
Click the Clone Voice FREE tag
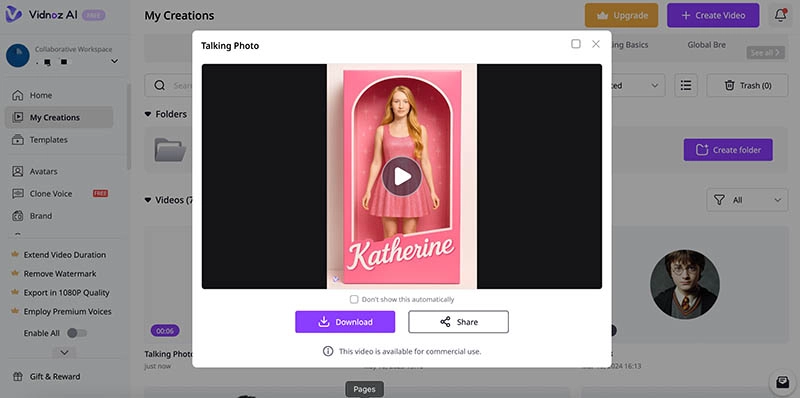[x=101, y=193]
